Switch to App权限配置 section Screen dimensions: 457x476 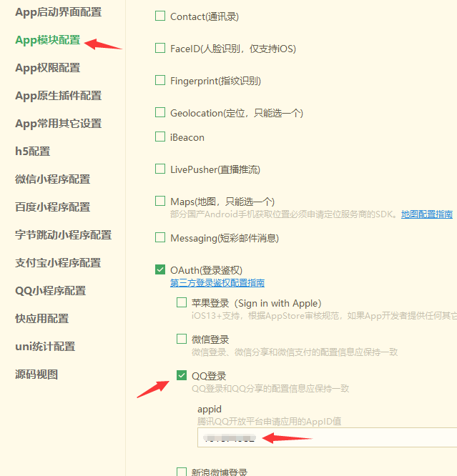[48, 68]
